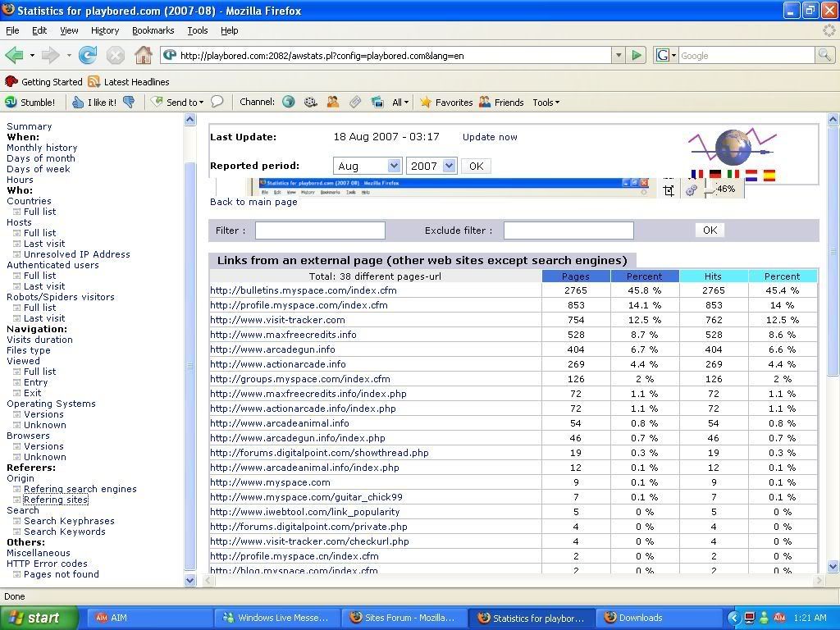The width and height of the screenshot is (840, 630).
Task: Select the globe channel icon in StumbleUpon bar
Action: (x=289, y=103)
